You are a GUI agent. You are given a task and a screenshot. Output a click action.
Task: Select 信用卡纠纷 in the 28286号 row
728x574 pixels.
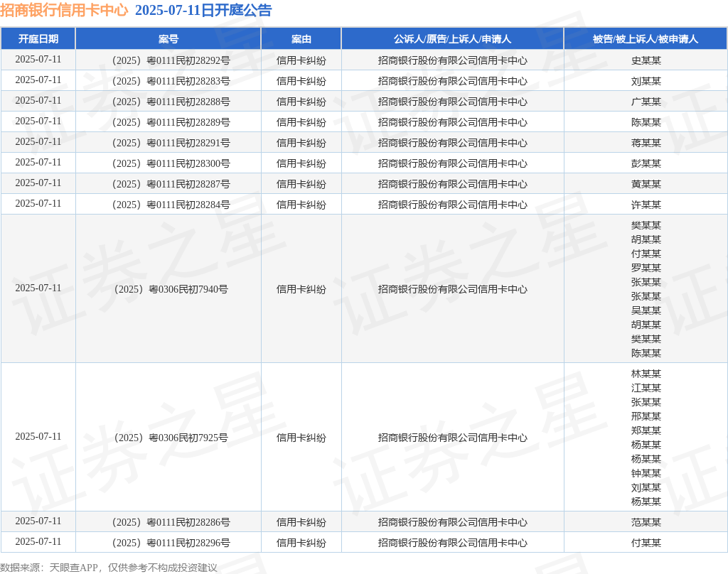[301, 522]
